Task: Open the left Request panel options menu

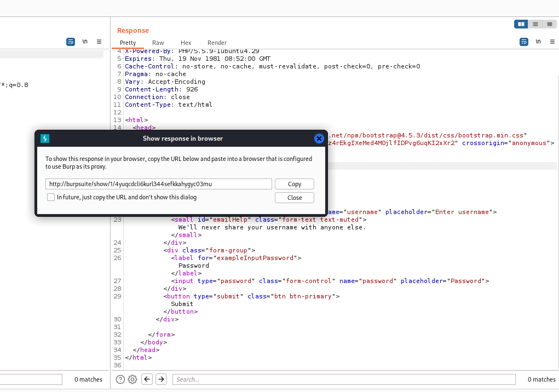Action: pyautogui.click(x=99, y=42)
